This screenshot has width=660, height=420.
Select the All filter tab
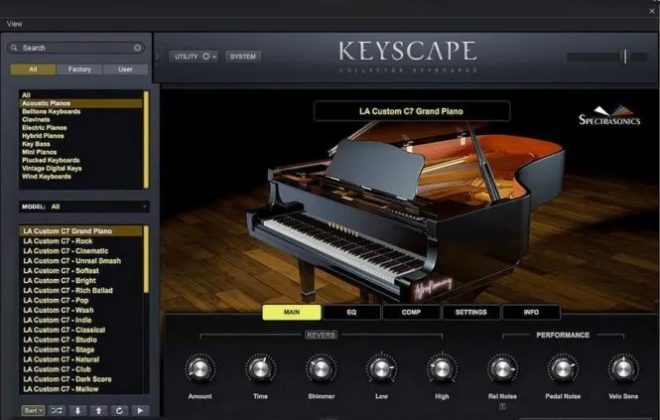click(x=33, y=69)
